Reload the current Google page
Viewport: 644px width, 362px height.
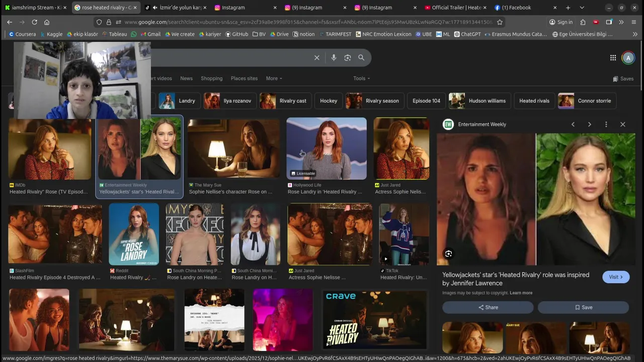34,22
